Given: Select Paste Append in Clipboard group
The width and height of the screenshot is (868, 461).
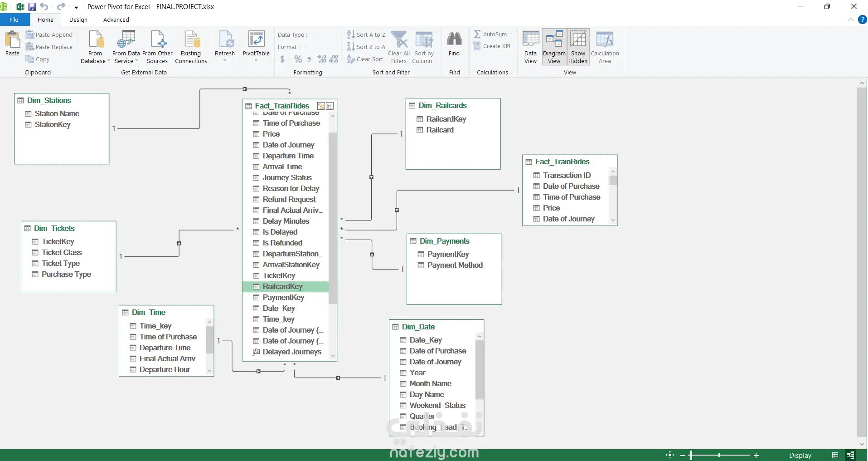Looking at the screenshot, I should 49,34.
